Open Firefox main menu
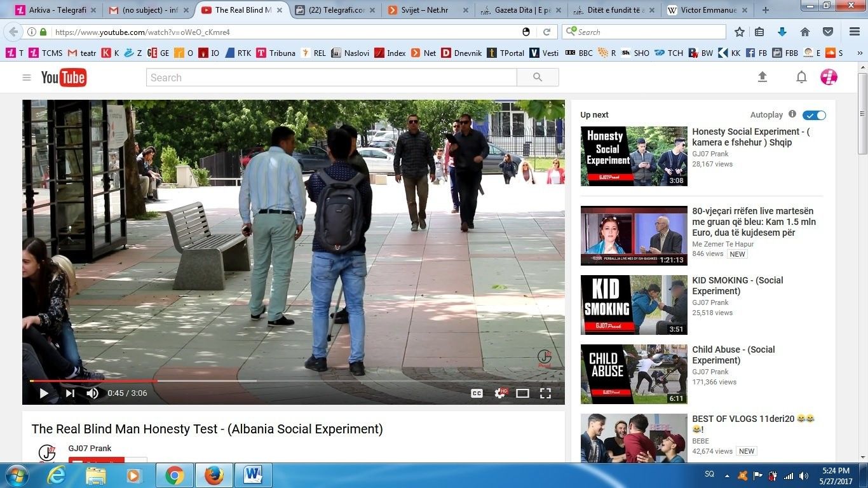This screenshot has width=868, height=488. coord(855,32)
